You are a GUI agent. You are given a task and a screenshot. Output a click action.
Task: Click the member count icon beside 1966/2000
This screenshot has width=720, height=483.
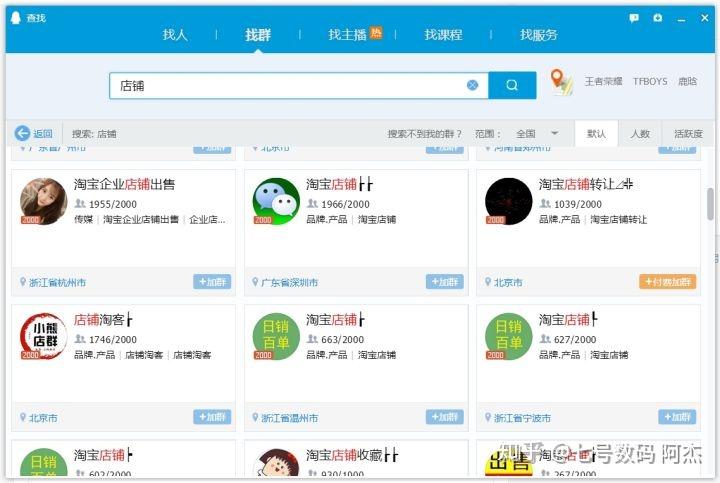click(312, 203)
